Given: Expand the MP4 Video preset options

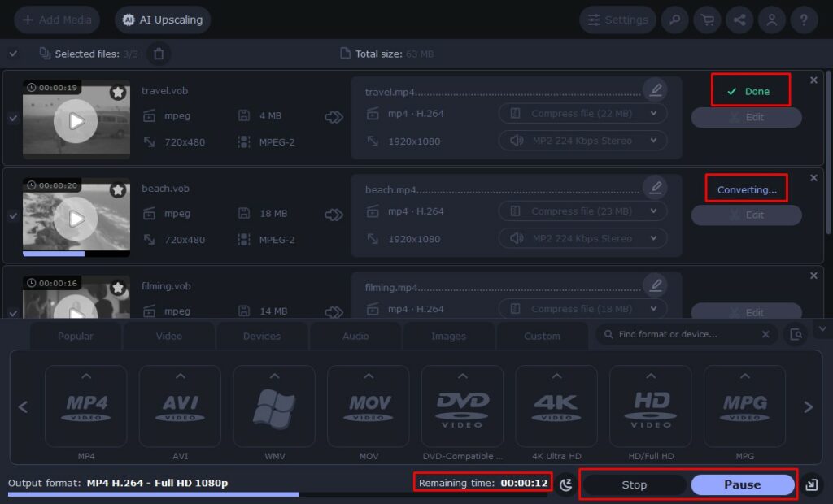Looking at the screenshot, I should click(86, 376).
